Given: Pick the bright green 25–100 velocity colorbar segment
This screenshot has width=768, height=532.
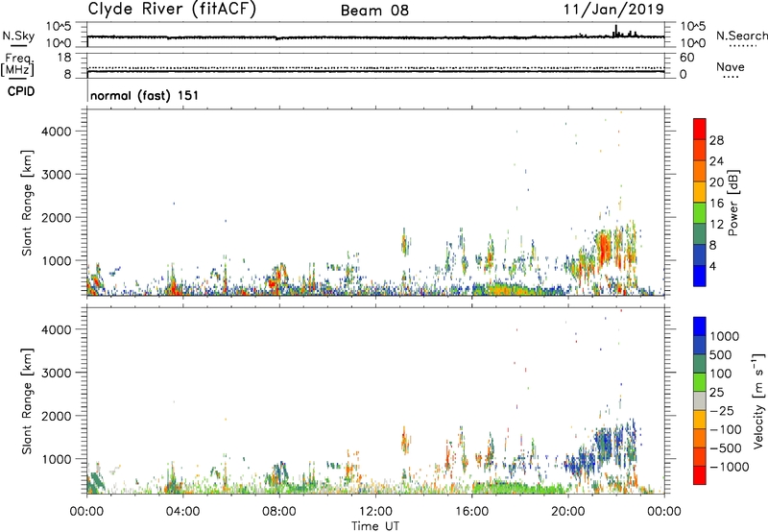Looking at the screenshot, I should pos(700,382).
